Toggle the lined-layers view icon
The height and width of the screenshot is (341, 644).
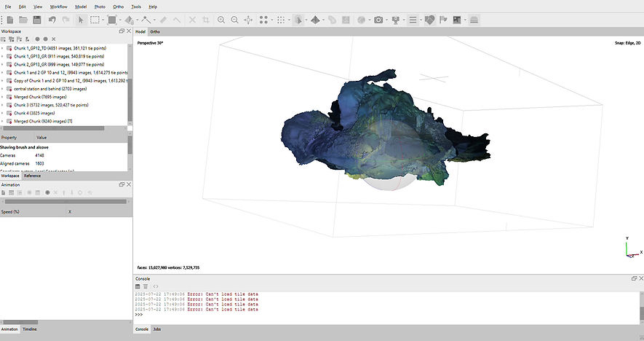[413, 20]
